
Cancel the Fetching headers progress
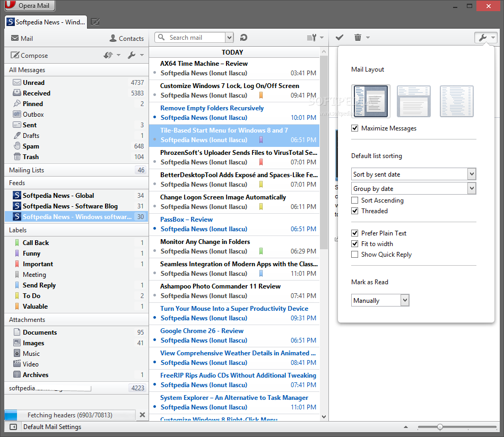[x=142, y=415]
